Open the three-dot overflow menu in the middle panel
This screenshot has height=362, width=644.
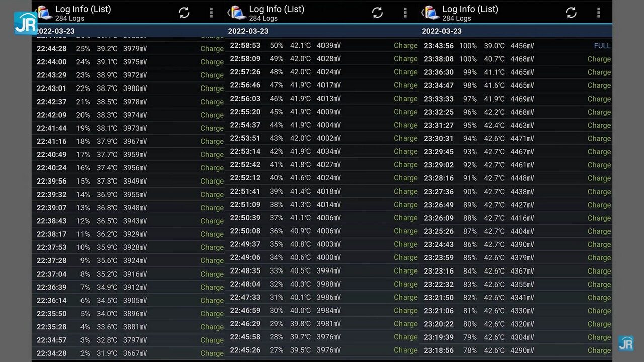[405, 13]
